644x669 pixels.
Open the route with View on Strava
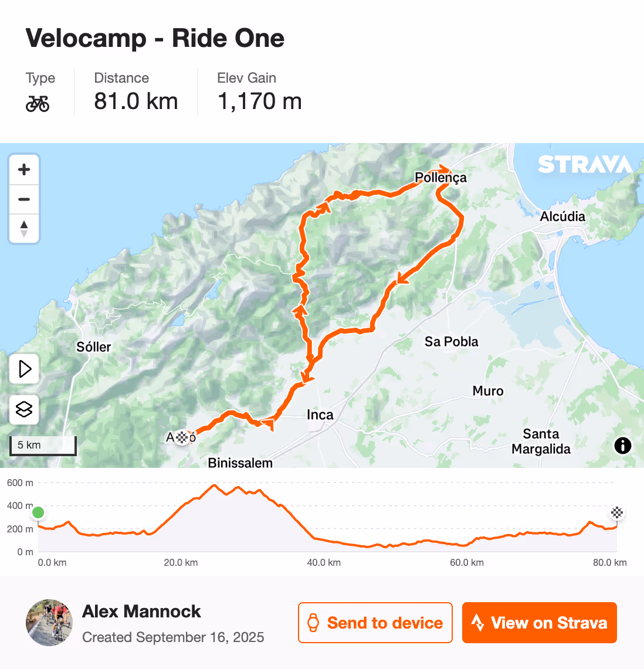point(539,623)
